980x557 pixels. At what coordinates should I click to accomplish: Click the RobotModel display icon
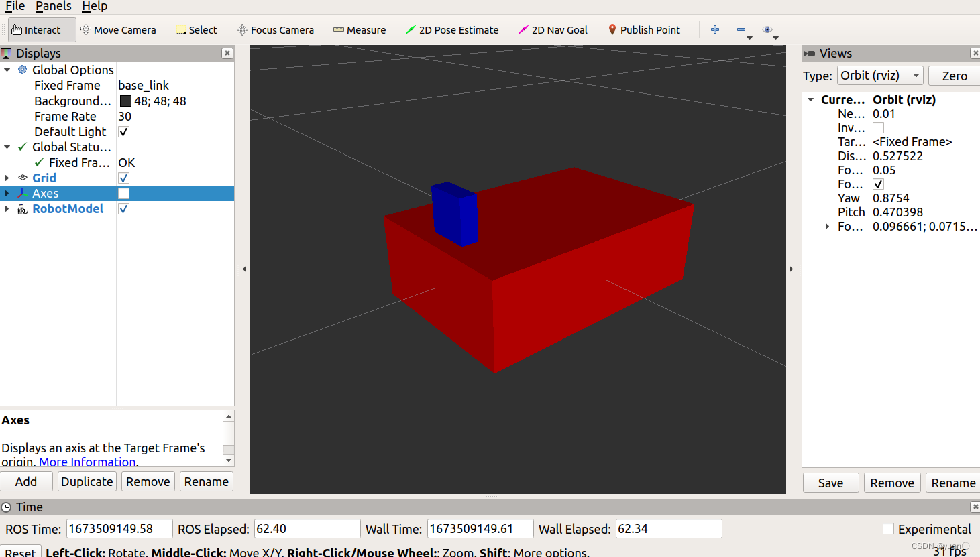tap(23, 208)
